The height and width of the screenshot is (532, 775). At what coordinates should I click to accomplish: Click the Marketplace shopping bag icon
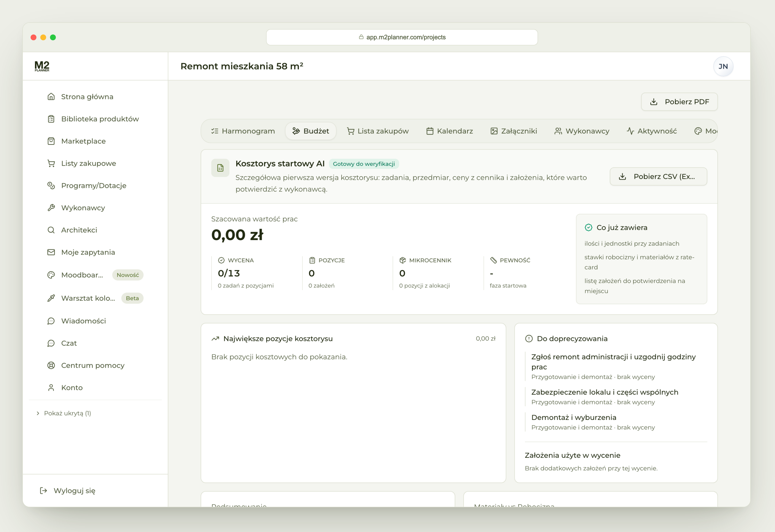click(51, 141)
